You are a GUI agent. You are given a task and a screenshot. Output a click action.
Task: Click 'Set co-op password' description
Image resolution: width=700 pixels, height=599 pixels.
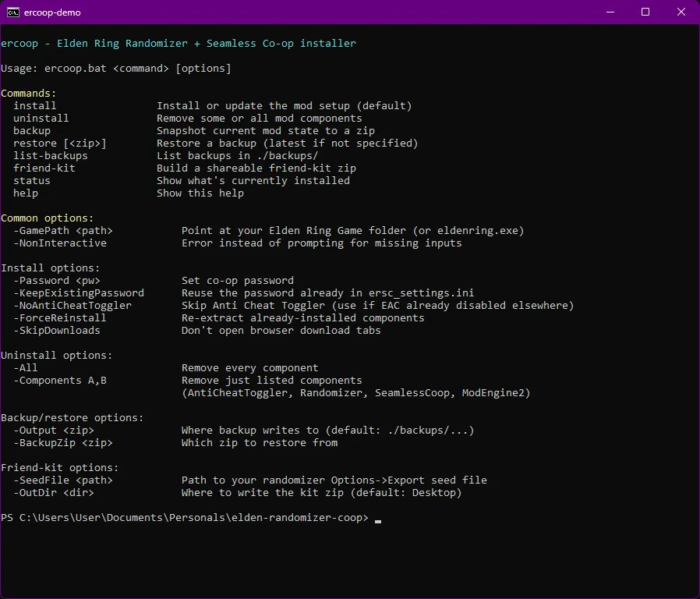(x=238, y=281)
